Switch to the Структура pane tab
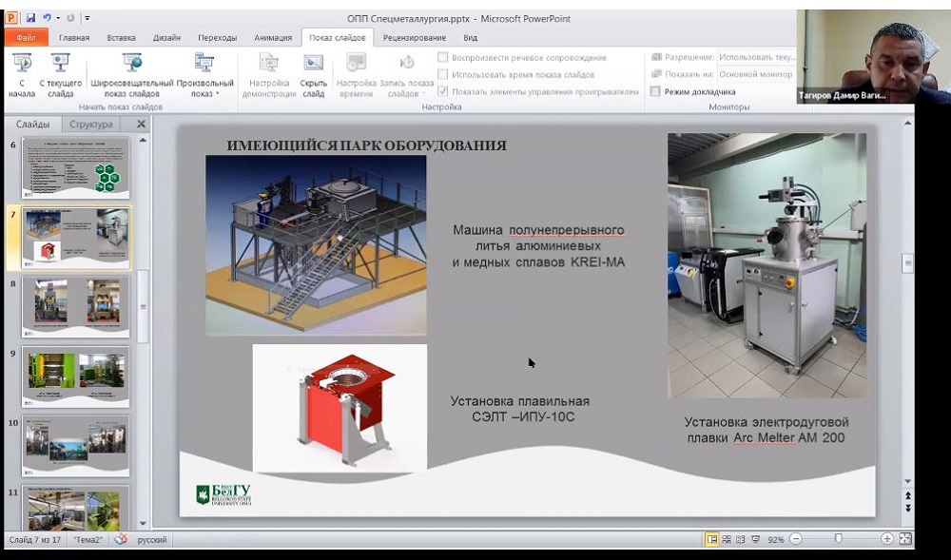 pyautogui.click(x=90, y=124)
